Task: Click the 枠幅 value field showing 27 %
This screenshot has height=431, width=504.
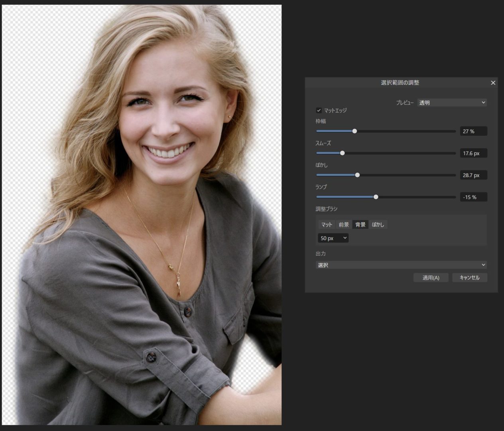Action: (473, 131)
